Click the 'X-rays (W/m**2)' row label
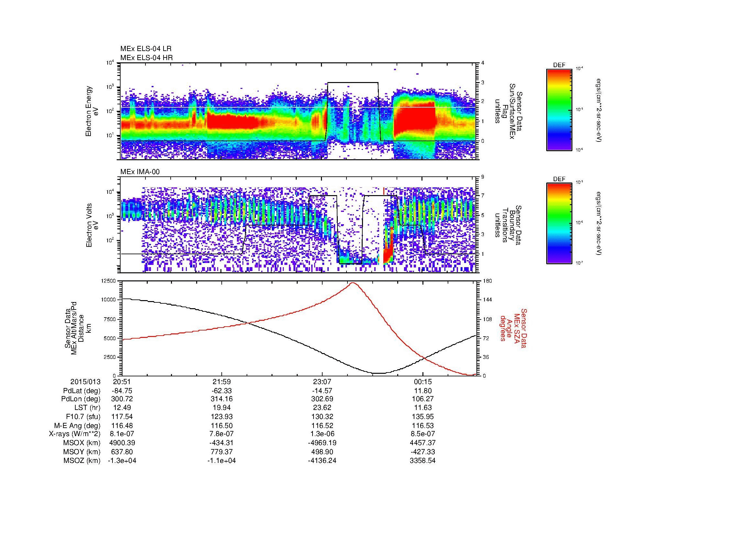 coord(74,434)
